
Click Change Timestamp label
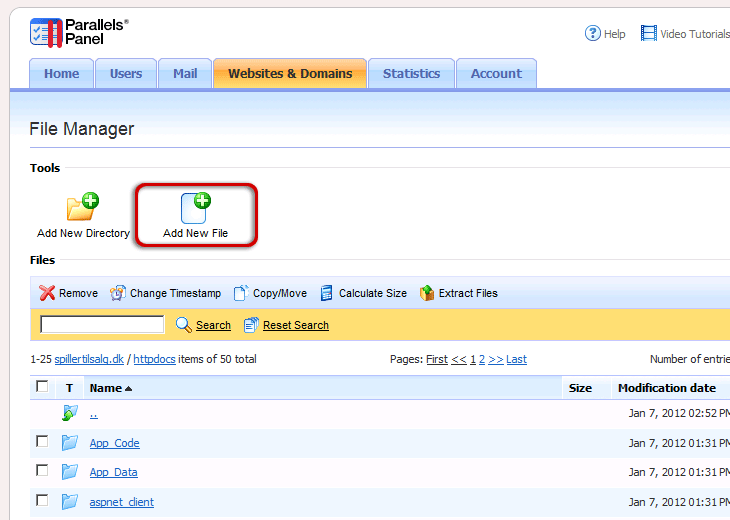(x=176, y=293)
